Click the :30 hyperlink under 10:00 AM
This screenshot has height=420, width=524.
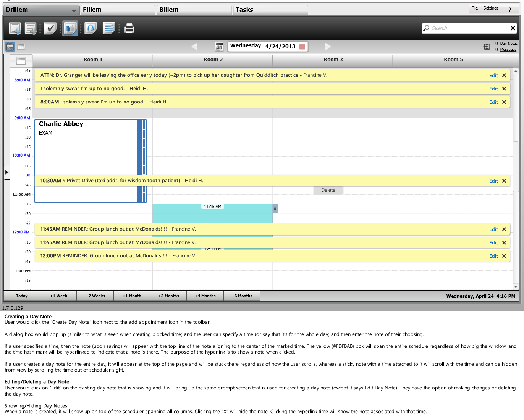click(28, 176)
